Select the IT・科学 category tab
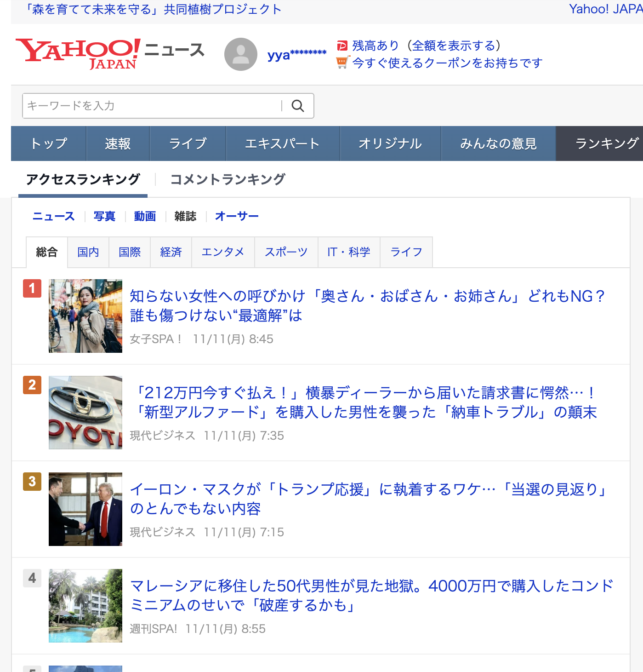Screen dimensions: 643x672 tap(349, 252)
